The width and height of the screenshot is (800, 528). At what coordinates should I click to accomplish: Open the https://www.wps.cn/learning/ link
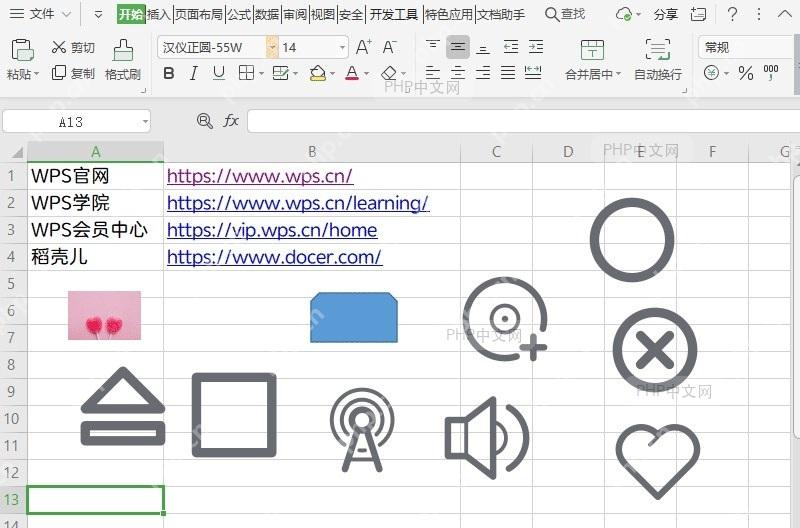298,203
